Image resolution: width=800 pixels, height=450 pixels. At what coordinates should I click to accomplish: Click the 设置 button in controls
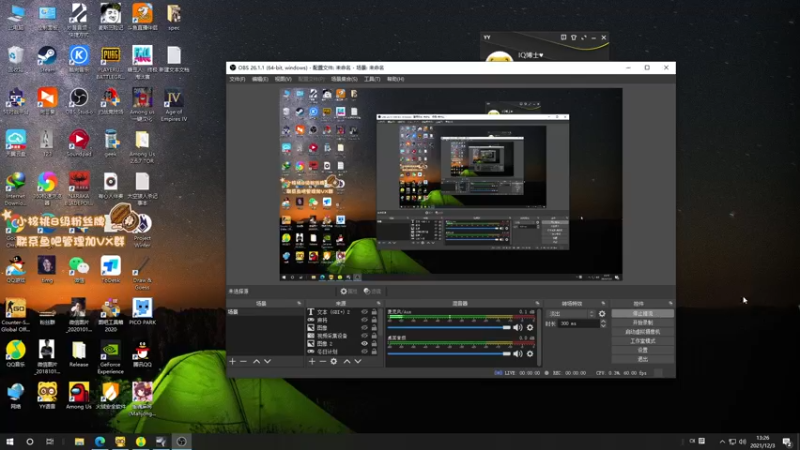tap(642, 350)
